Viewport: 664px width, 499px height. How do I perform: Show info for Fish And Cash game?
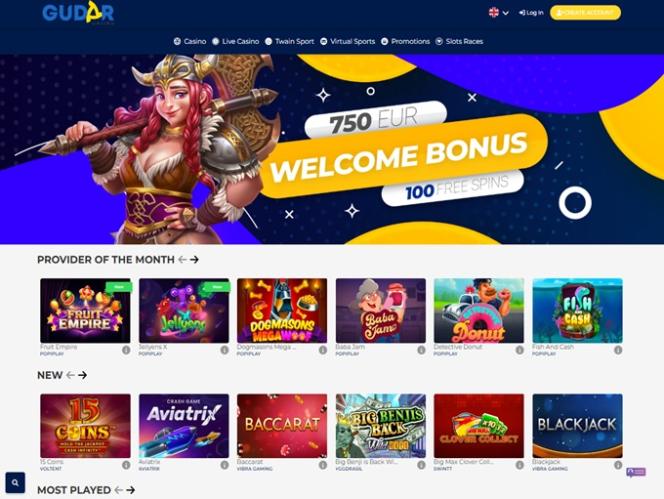pyautogui.click(x=618, y=350)
